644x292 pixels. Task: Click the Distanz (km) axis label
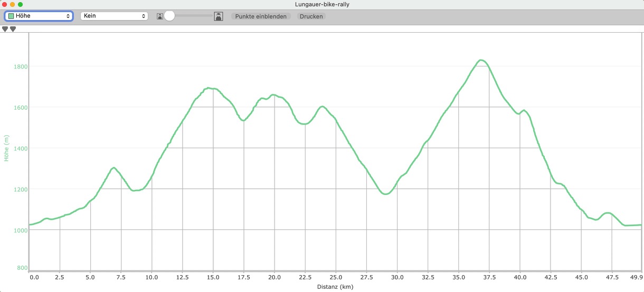point(335,287)
